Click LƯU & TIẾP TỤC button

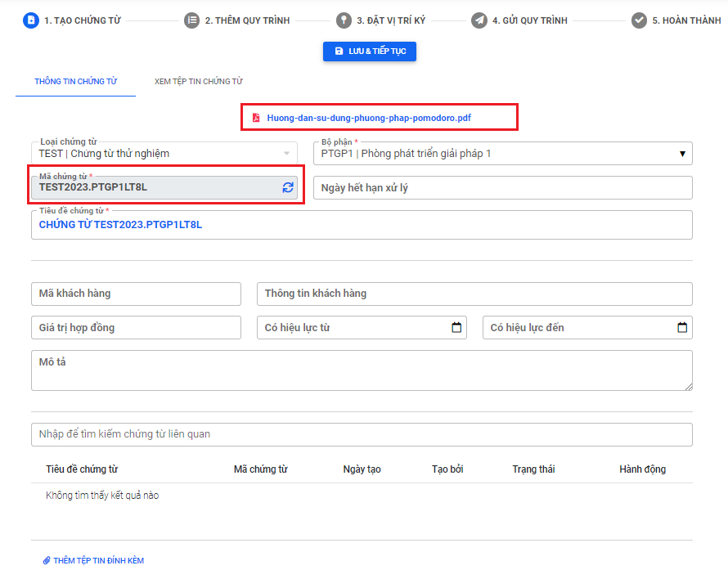tap(370, 51)
